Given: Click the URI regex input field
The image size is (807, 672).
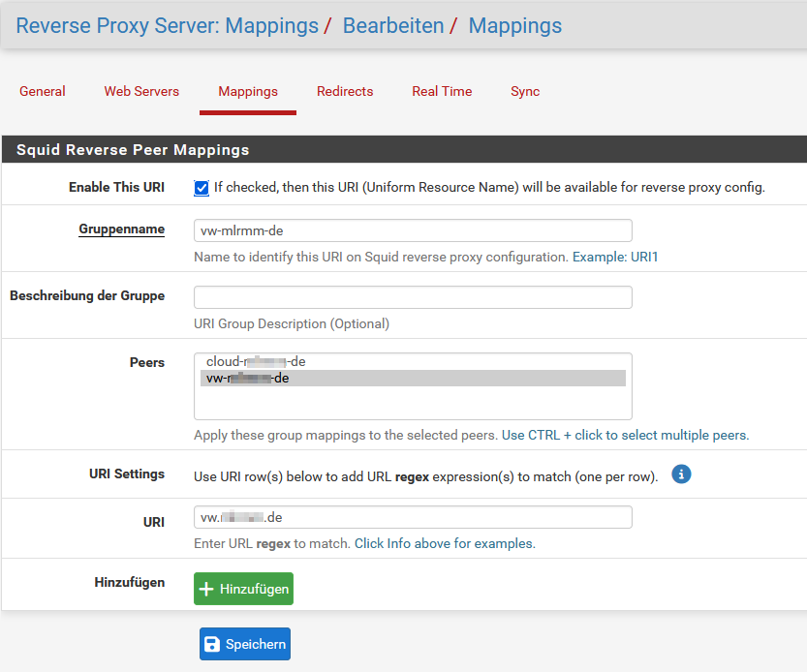Looking at the screenshot, I should tap(413, 517).
